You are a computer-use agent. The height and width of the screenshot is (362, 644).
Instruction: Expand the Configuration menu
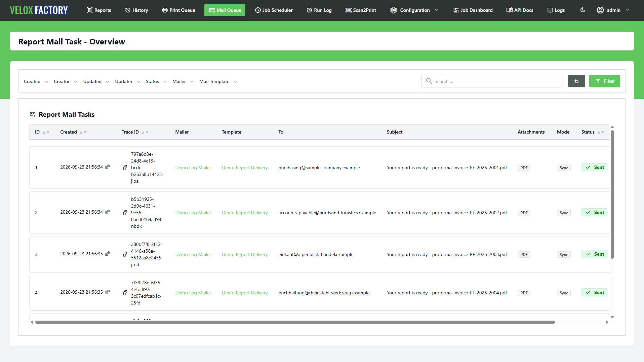click(x=414, y=10)
